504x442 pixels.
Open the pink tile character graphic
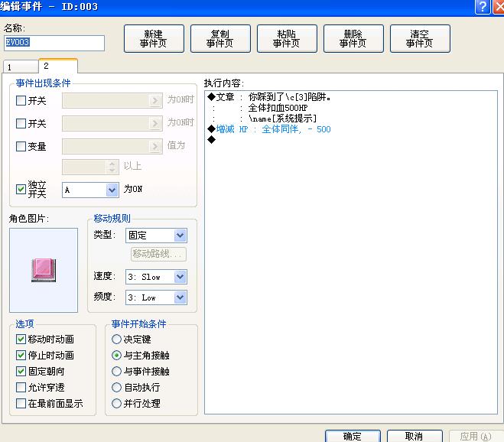(x=44, y=271)
